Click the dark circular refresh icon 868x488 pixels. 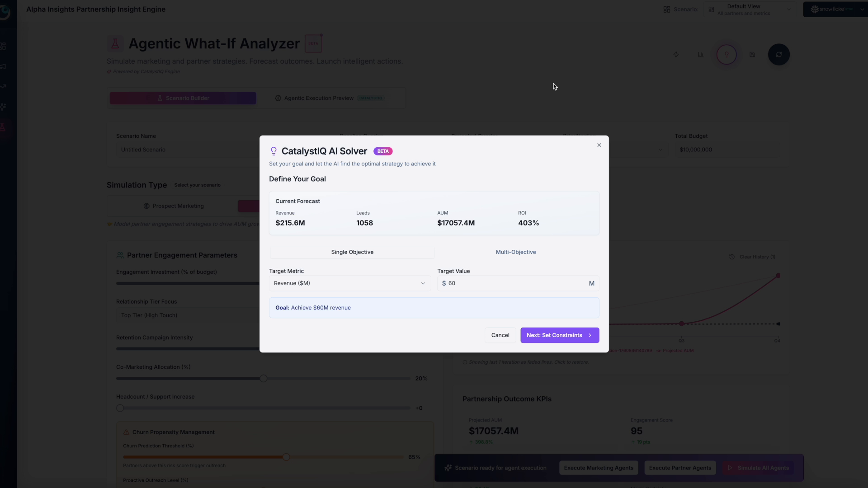pos(779,54)
